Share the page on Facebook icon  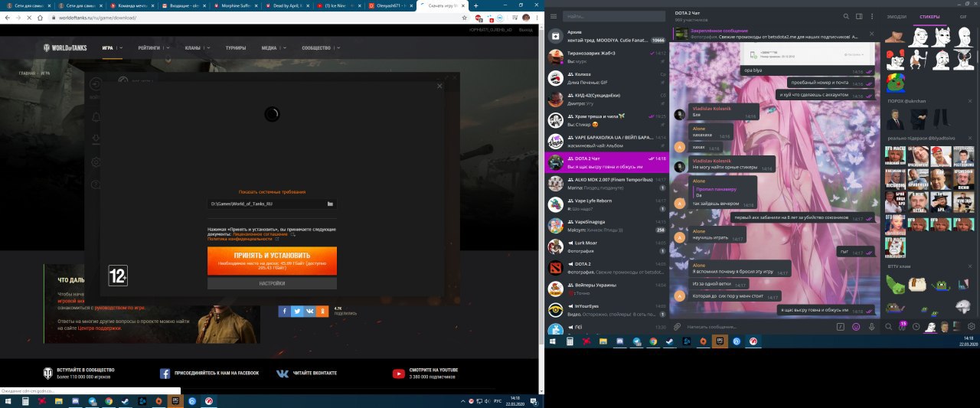(284, 311)
